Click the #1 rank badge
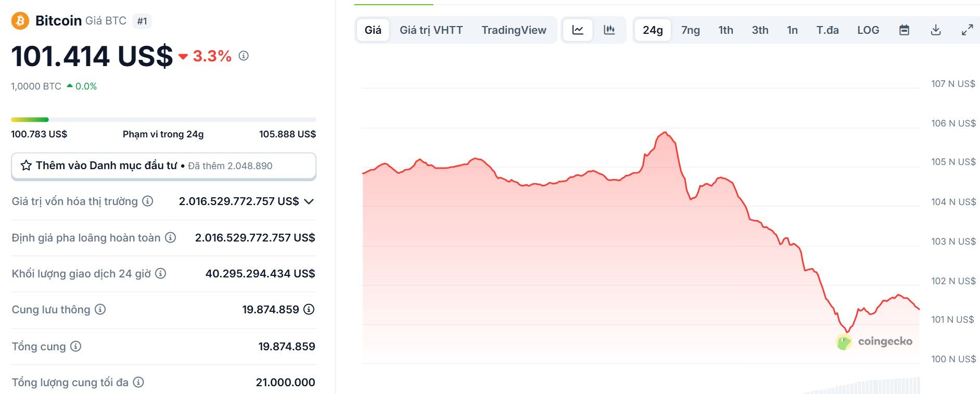The width and height of the screenshot is (980, 394). (x=142, y=21)
